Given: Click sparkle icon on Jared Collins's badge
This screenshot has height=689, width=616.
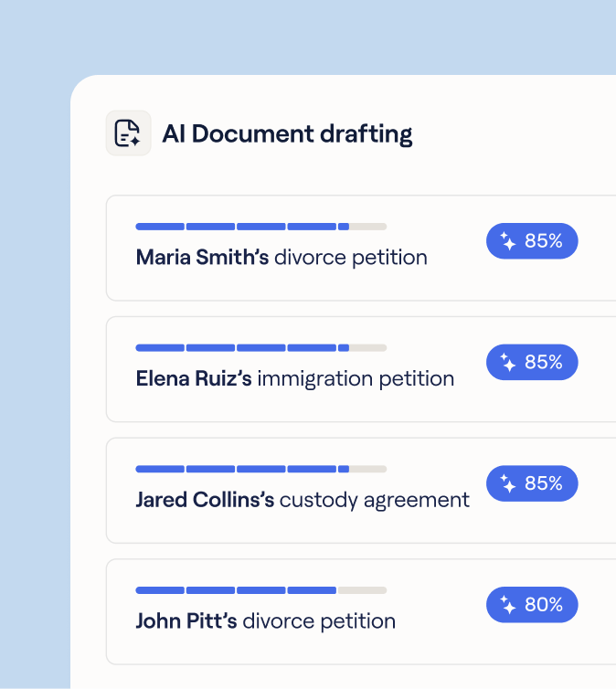Looking at the screenshot, I should [508, 483].
